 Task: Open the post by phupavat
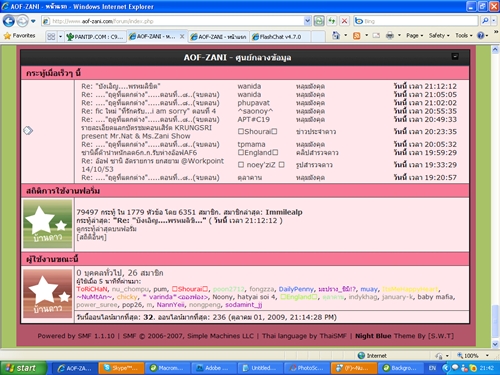tap(151, 103)
